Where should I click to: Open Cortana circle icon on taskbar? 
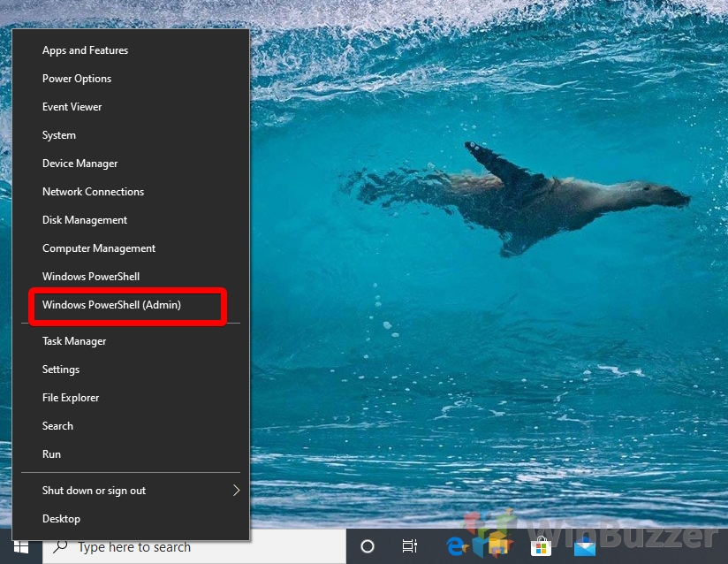click(x=368, y=547)
